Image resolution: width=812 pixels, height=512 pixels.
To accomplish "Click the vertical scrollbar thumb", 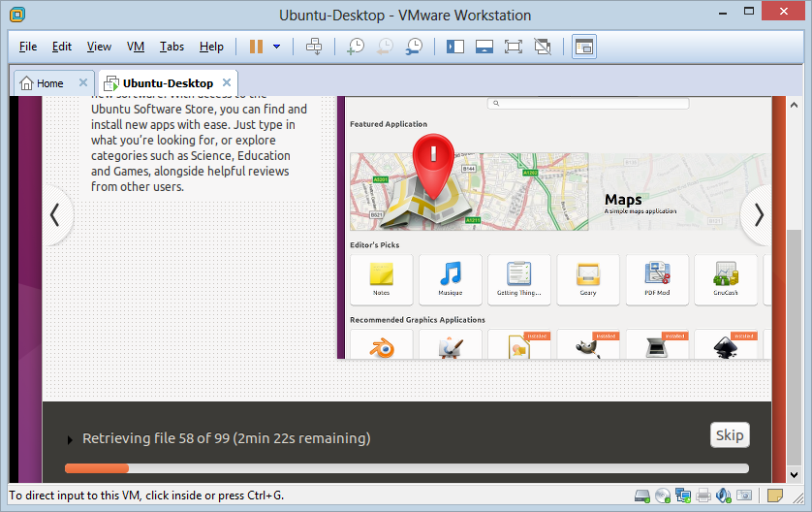I will point(794,348).
